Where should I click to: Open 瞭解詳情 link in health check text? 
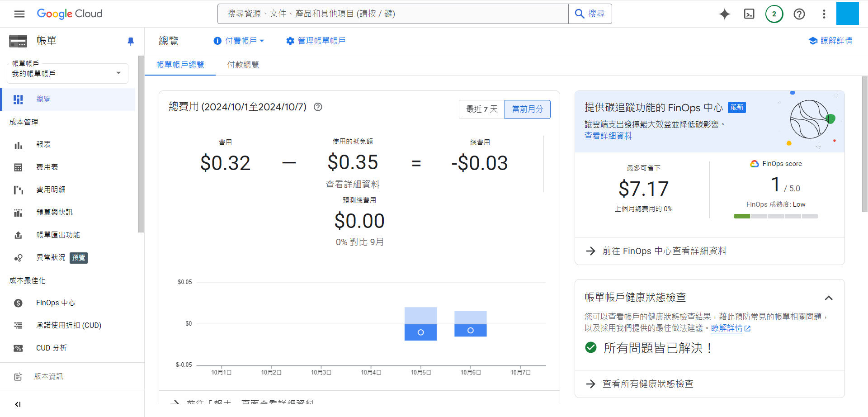click(731, 328)
